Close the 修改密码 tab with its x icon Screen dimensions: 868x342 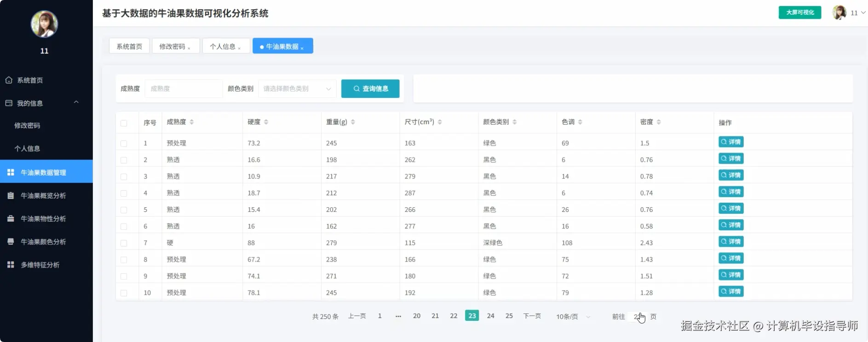(189, 48)
